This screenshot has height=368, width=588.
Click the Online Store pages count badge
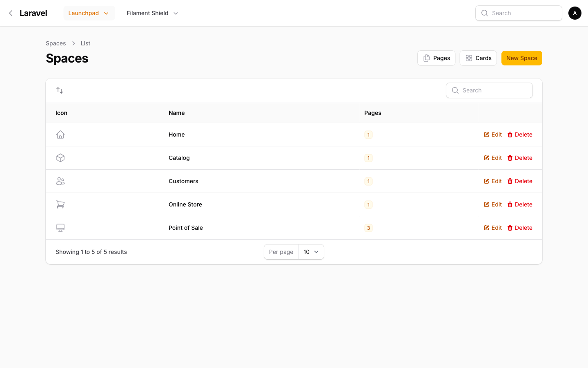coord(368,204)
